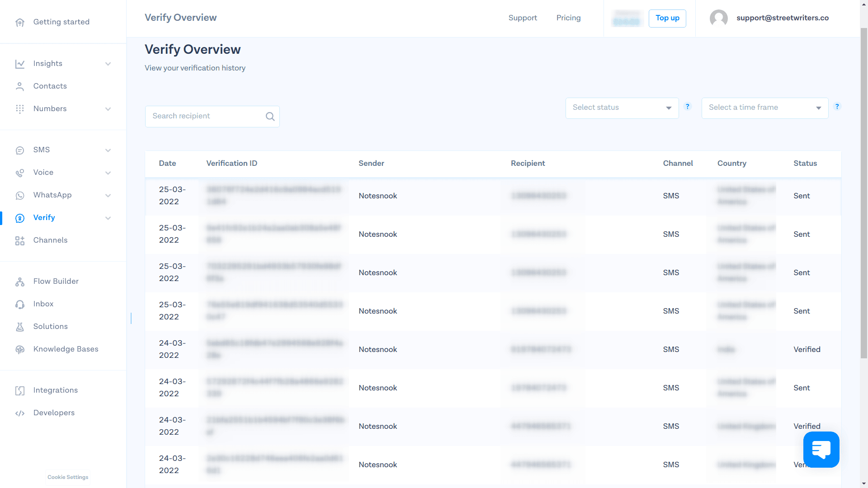Select the SMS message bubble icon
This screenshot has height=488, width=868.
click(x=20, y=150)
